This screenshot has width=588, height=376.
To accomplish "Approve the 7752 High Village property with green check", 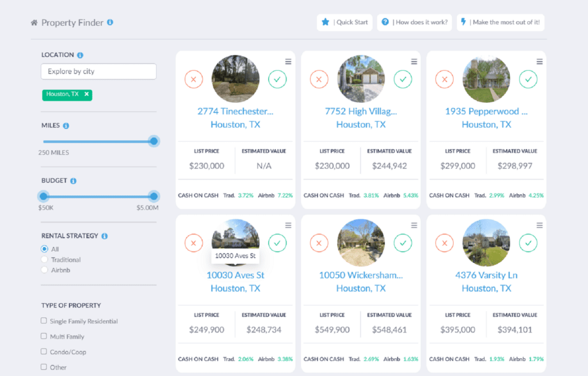I will point(403,79).
